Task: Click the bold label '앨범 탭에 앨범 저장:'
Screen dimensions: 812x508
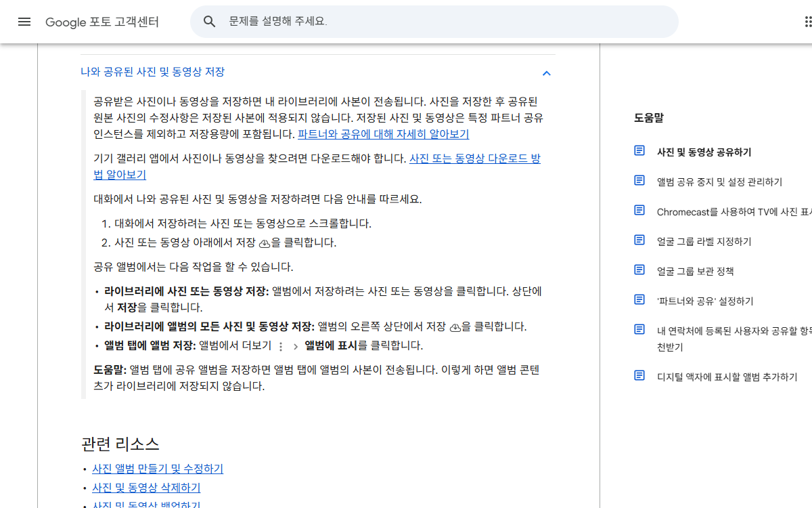Action: tap(150, 345)
